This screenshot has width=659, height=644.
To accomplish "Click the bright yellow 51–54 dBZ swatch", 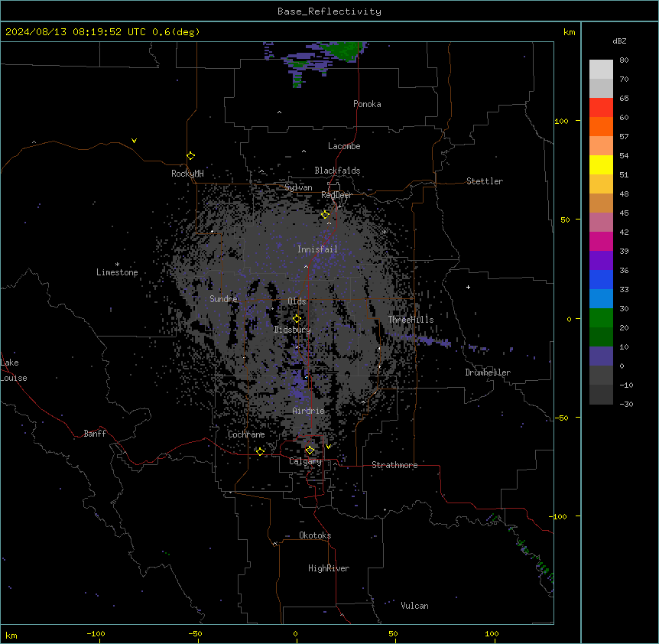I will pyautogui.click(x=601, y=164).
